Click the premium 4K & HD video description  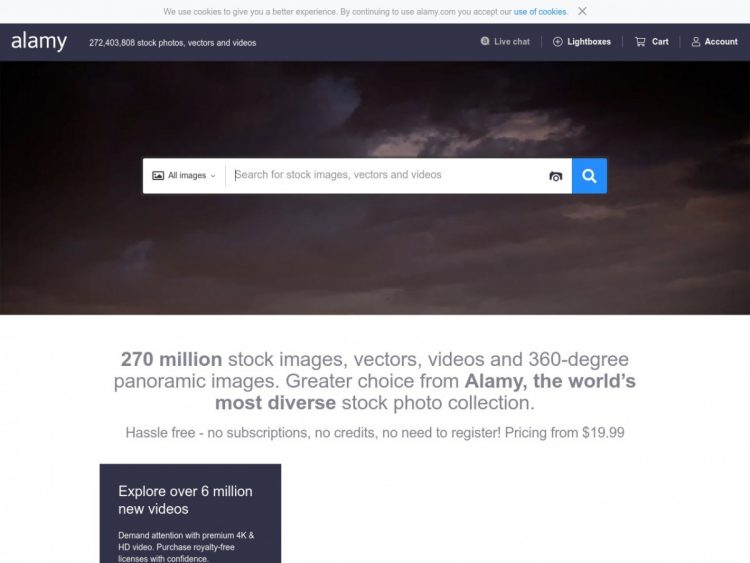coord(186,547)
